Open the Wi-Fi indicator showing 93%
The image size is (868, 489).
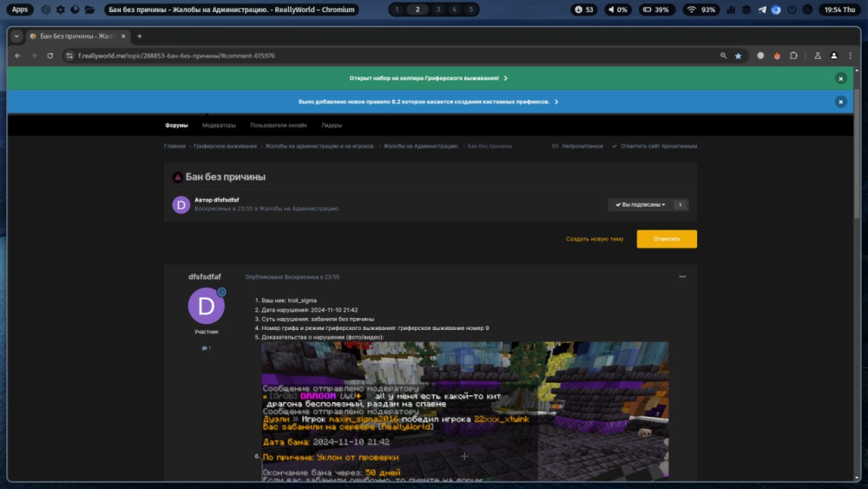(700, 10)
